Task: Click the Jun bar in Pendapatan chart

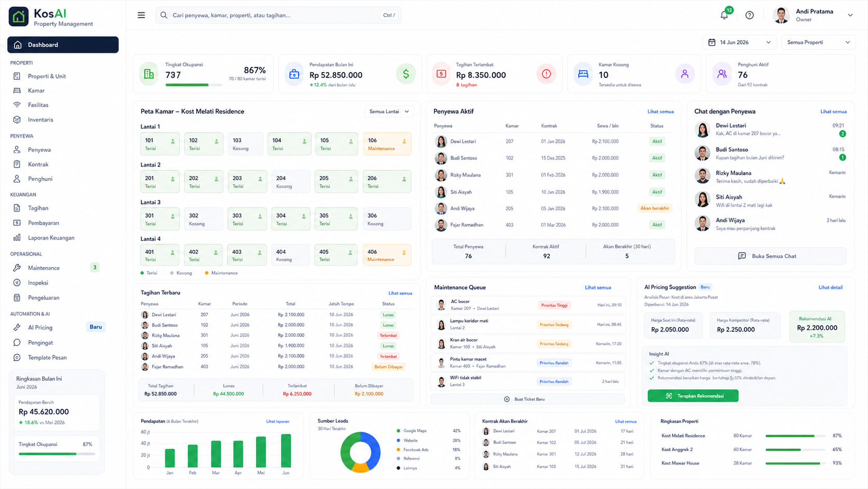Action: pos(286,451)
